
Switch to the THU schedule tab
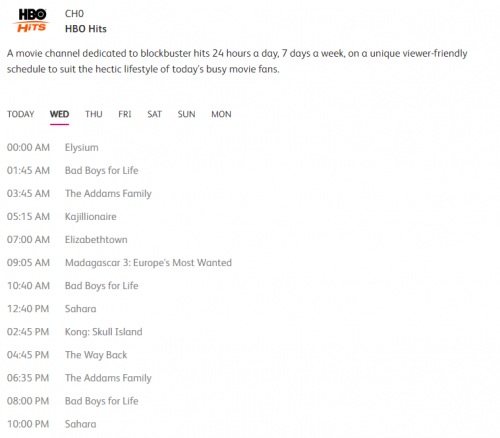[94, 114]
